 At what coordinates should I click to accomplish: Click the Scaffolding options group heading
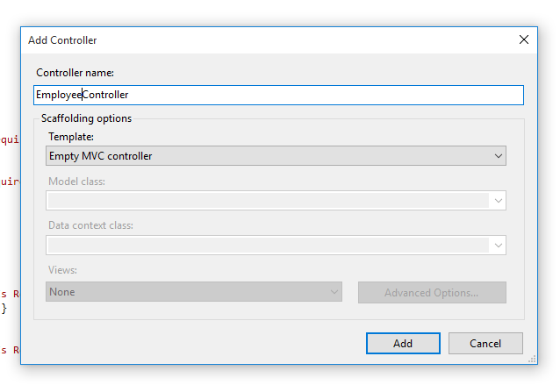86,118
